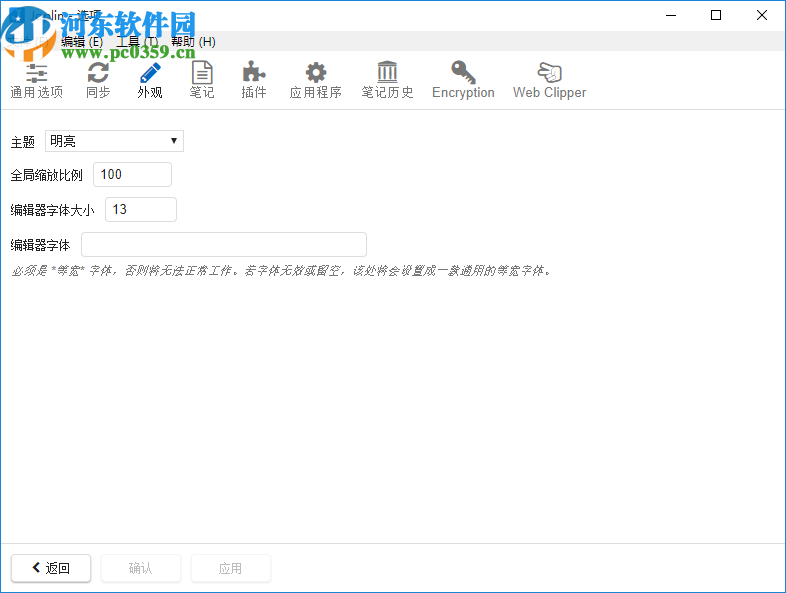The image size is (786, 593).
Task: Open the 笔记 note settings section
Action: point(202,80)
